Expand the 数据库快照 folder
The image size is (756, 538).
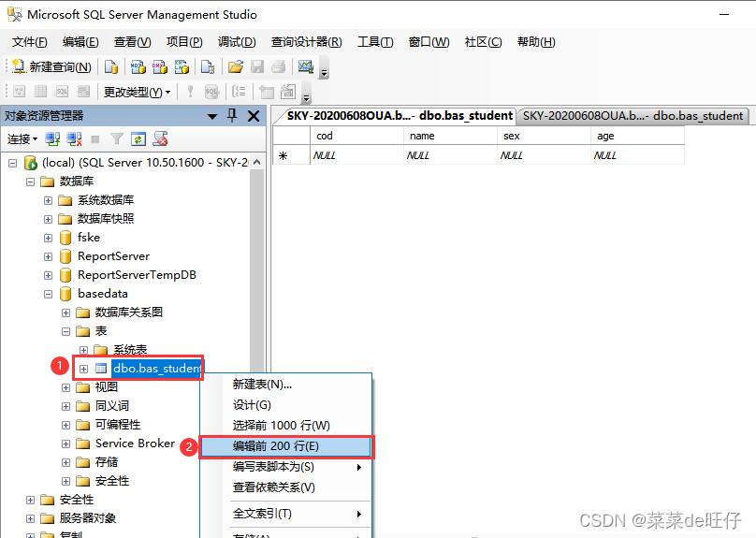point(49,219)
